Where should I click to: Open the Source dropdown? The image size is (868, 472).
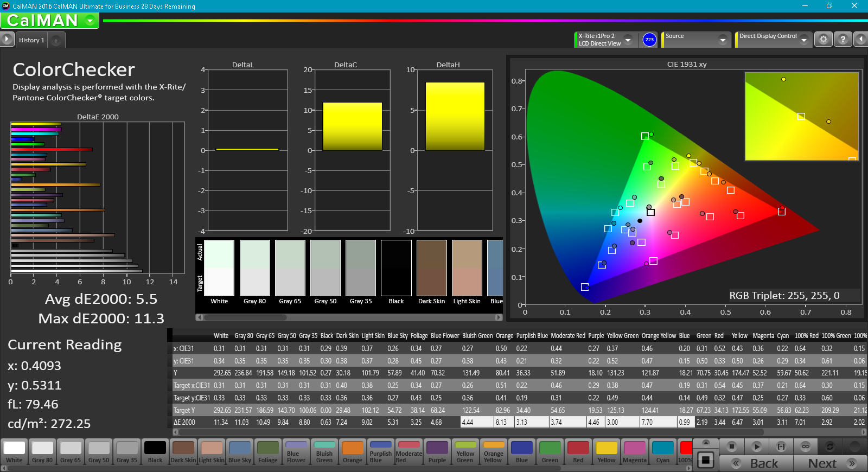click(723, 40)
